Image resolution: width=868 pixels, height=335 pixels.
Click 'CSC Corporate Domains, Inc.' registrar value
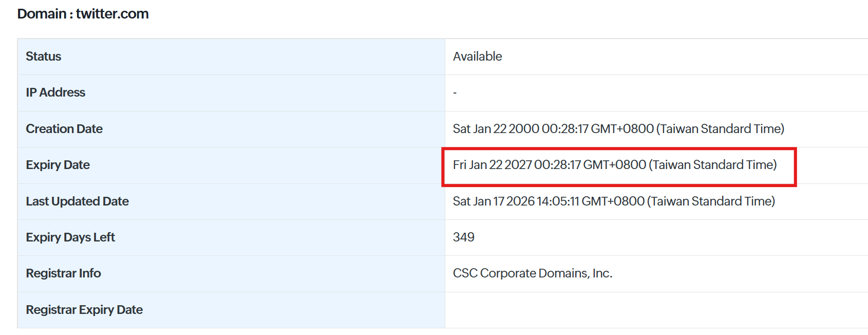tap(533, 273)
